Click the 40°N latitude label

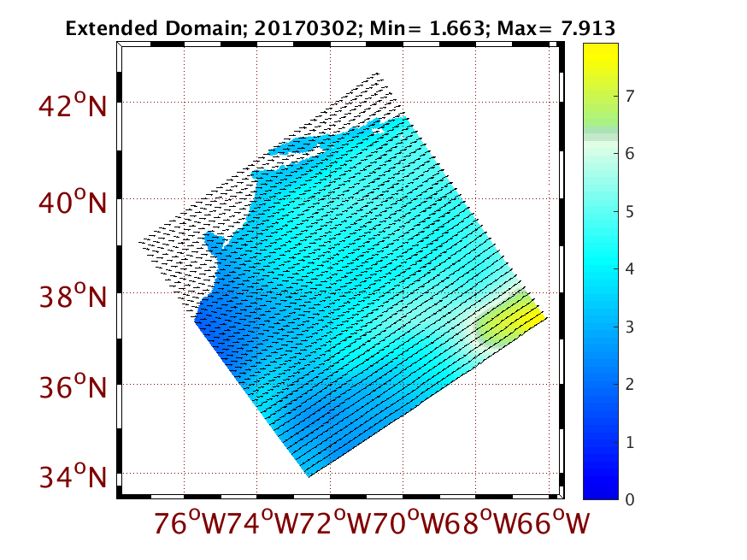point(73,202)
